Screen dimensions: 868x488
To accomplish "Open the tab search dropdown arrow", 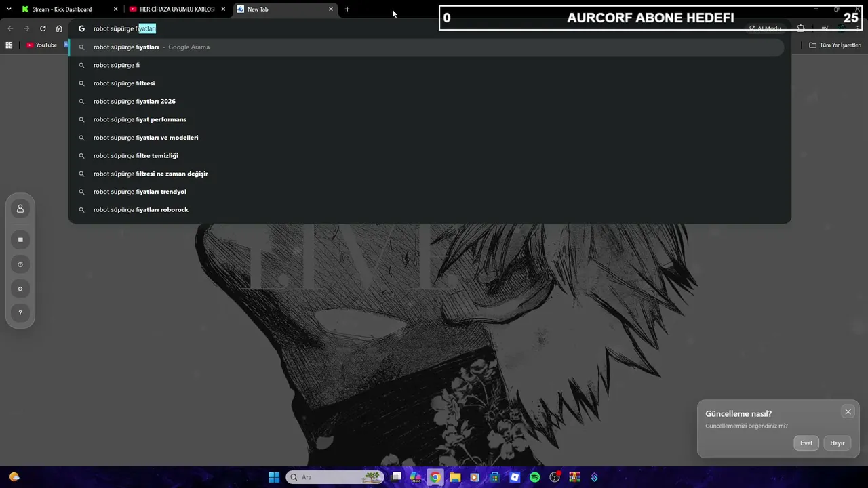I will [9, 9].
